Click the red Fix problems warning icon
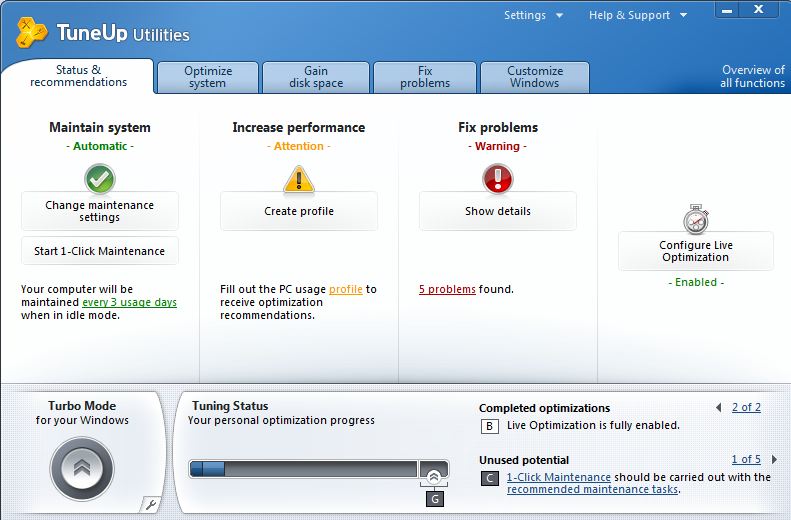The height and width of the screenshot is (520, 791). (x=497, y=179)
